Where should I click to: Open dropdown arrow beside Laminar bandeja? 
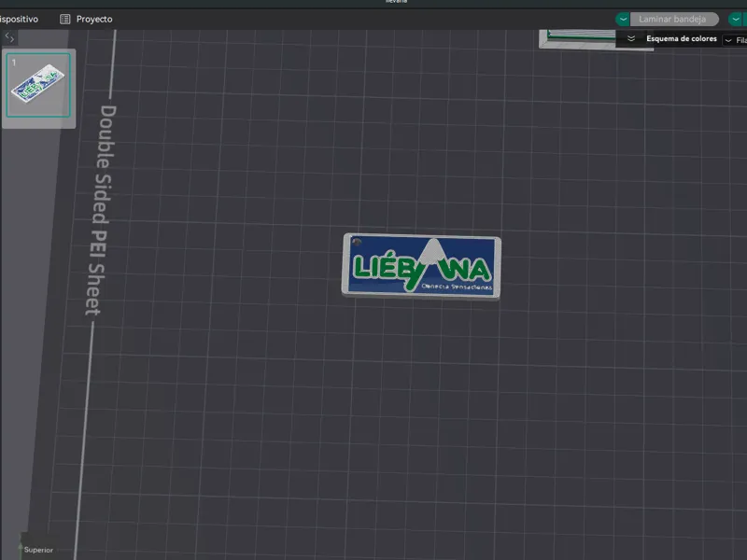click(623, 19)
